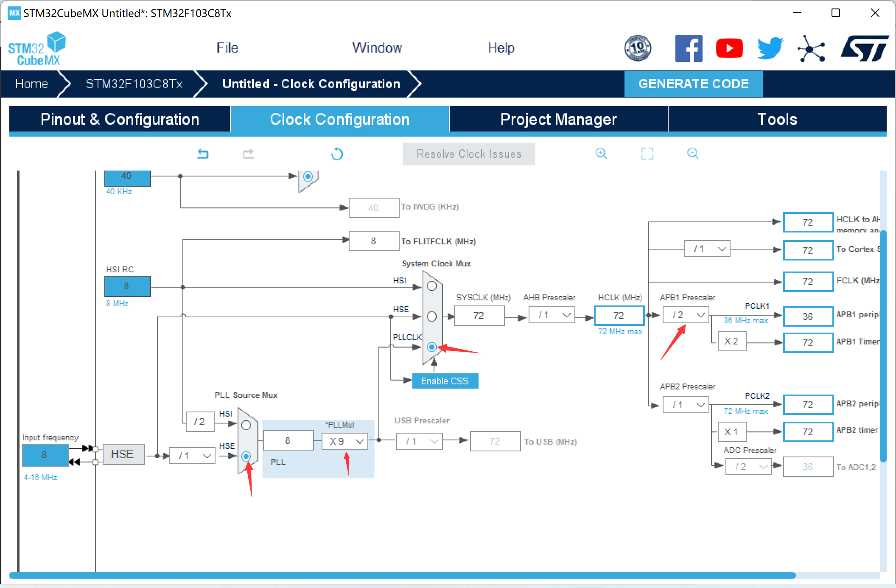The height and width of the screenshot is (588, 896).
Task: Click the undo arrow icon in clock toolbar
Action: pos(203,154)
